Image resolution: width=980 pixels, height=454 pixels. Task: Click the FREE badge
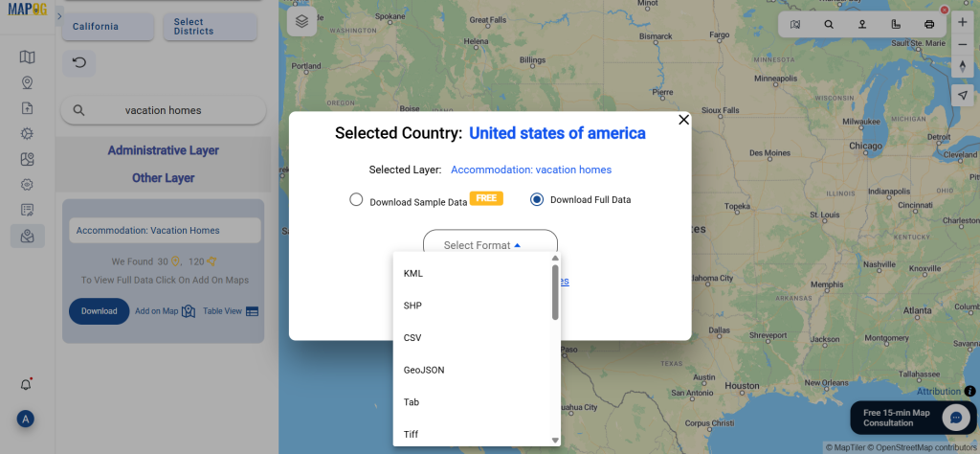coord(486,198)
